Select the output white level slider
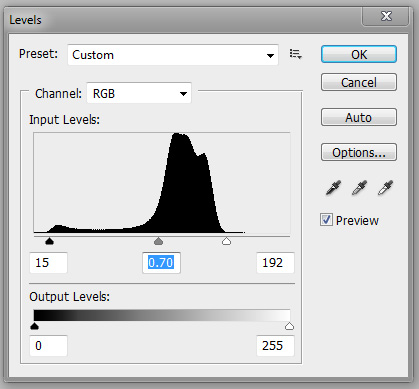This screenshot has width=419, height=389. pos(289,326)
